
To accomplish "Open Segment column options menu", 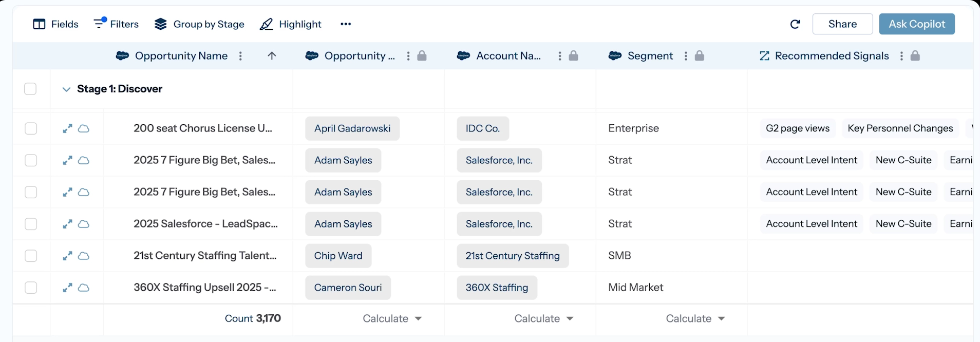I will click(686, 56).
